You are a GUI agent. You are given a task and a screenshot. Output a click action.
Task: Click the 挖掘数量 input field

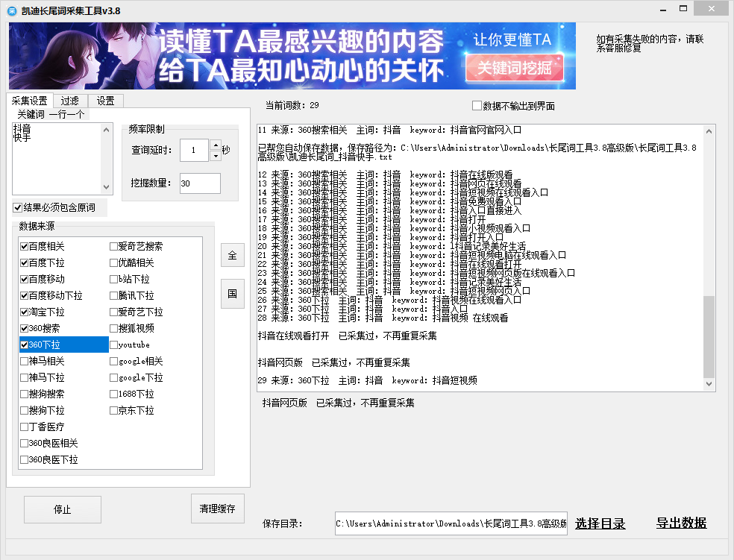(x=200, y=183)
